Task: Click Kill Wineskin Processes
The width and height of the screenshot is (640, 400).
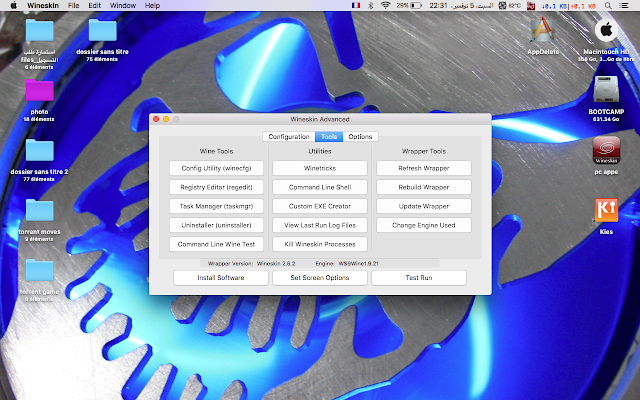Action: (320, 244)
